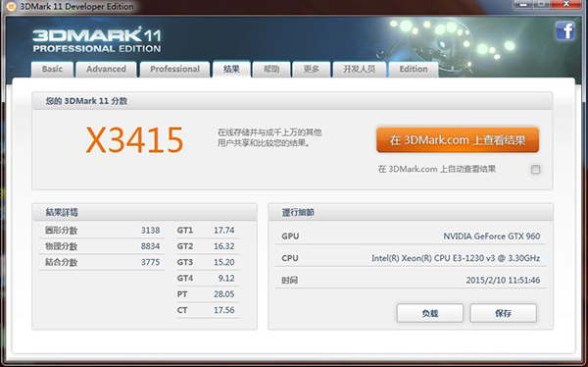Image resolution: width=588 pixels, height=367 pixels.
Task: Enable 在 3DMark.com 上自动查看结果 checkbox
Action: click(x=535, y=170)
